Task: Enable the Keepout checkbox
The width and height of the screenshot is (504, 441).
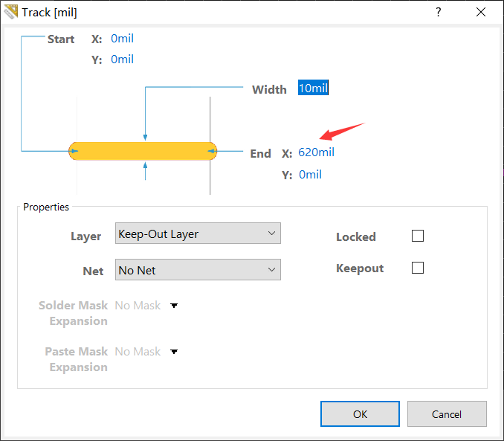Action: point(418,268)
